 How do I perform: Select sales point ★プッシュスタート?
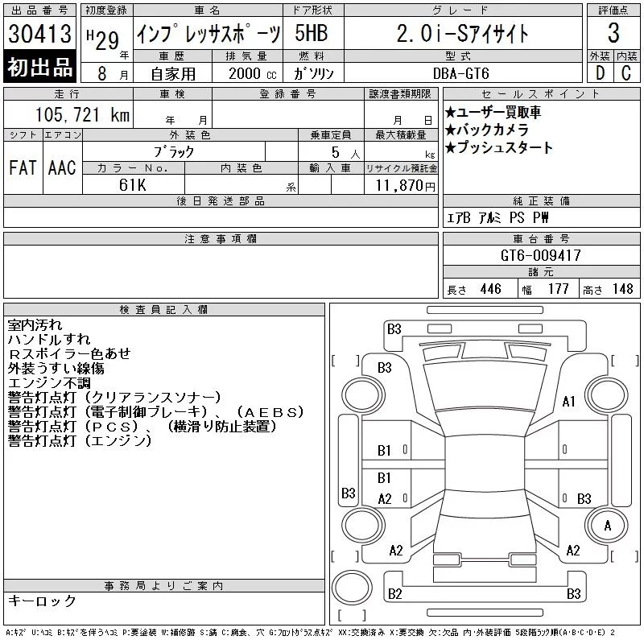(499, 147)
